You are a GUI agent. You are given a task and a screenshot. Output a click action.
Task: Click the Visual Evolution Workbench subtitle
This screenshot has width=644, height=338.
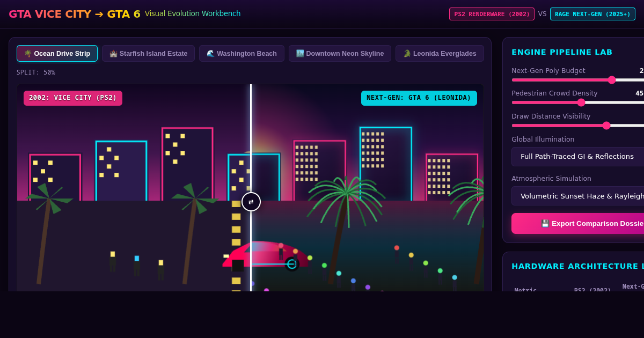(x=193, y=14)
